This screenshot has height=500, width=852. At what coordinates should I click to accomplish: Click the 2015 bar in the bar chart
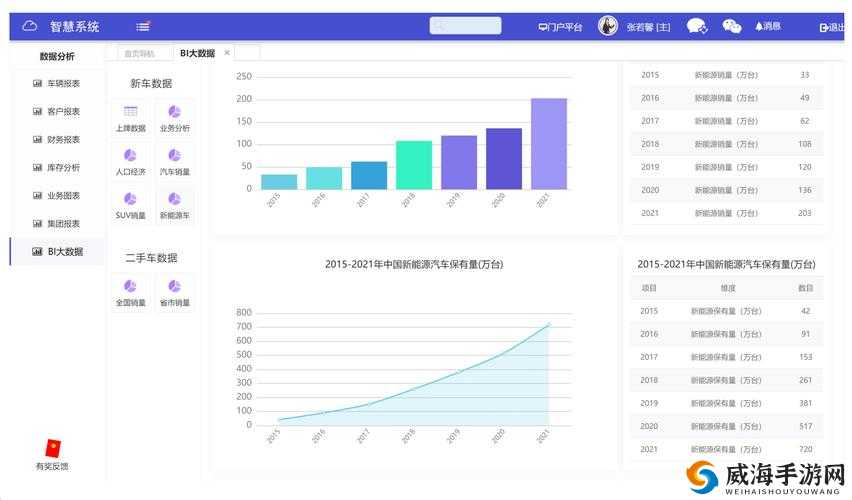(x=279, y=182)
